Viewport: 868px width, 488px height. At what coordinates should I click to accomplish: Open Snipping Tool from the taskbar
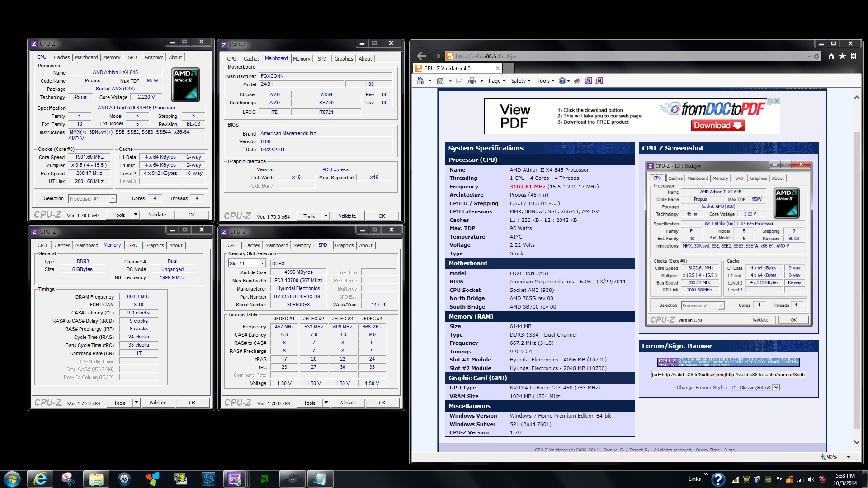(68, 479)
